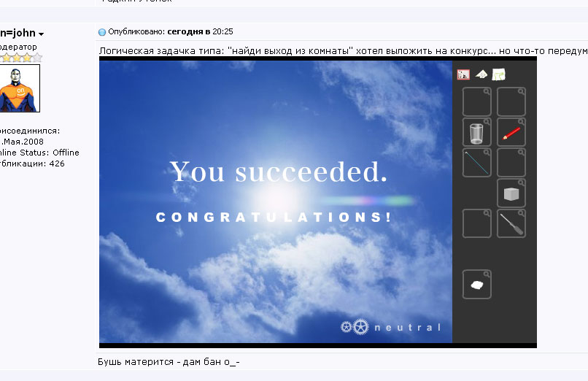Select the empty top-right inventory slot
588x381 pixels.
coord(511,101)
